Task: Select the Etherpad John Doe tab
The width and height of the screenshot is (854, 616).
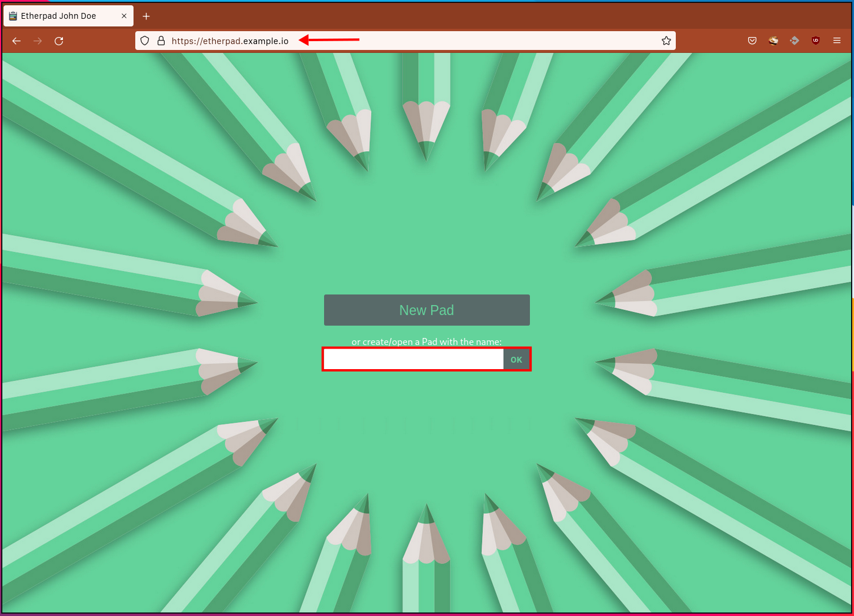Action: [59, 16]
